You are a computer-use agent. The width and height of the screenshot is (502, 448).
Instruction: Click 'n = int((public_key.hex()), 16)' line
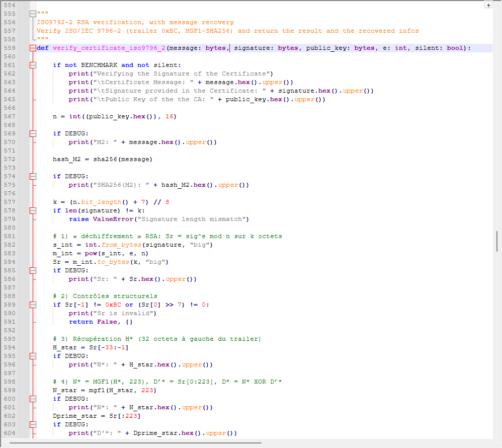point(115,116)
